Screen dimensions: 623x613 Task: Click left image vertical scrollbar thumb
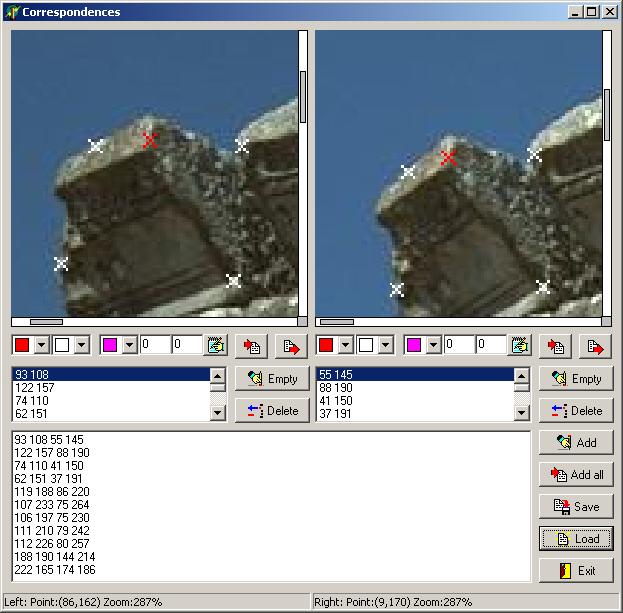(303, 97)
